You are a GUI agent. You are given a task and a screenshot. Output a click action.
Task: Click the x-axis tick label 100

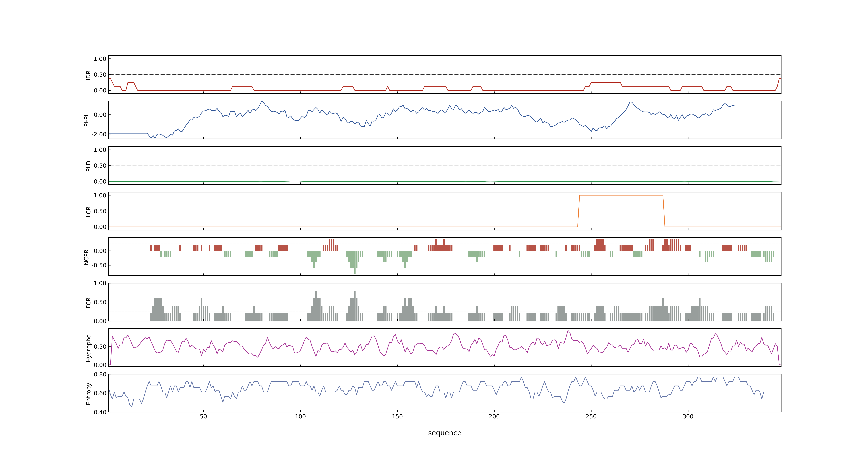pyautogui.click(x=300, y=416)
